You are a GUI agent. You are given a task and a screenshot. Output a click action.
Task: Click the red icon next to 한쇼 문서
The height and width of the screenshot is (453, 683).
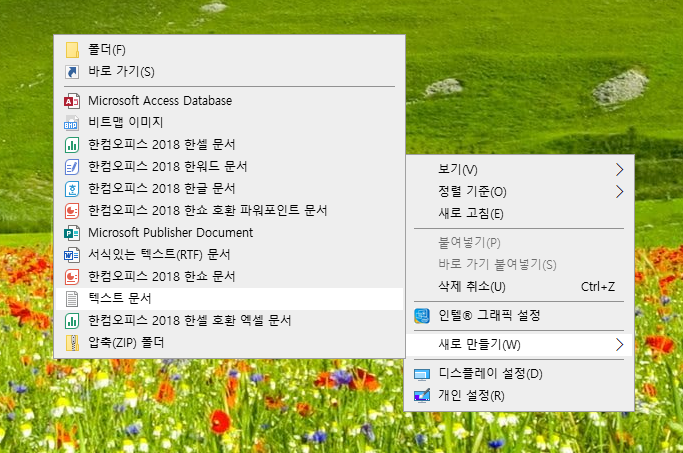pyautogui.click(x=72, y=277)
